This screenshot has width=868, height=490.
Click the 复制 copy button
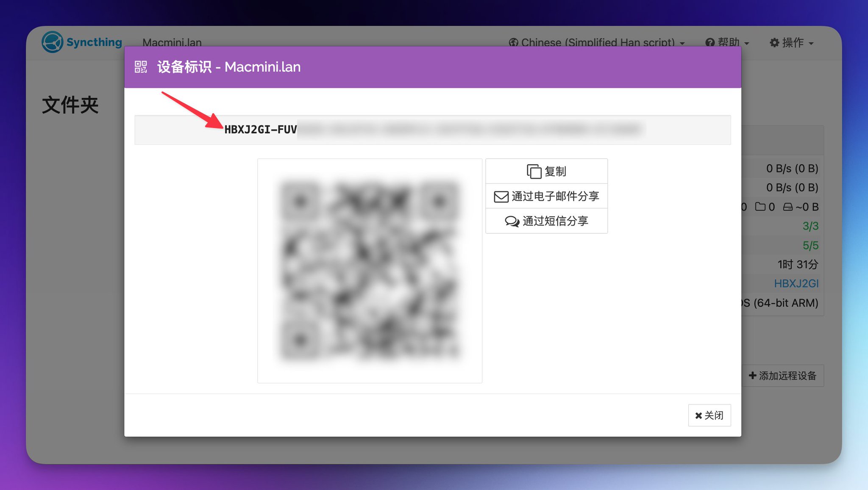[546, 171]
